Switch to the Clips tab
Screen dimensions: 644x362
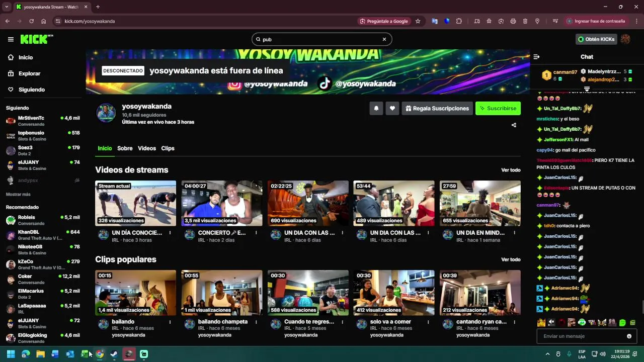pos(168,148)
